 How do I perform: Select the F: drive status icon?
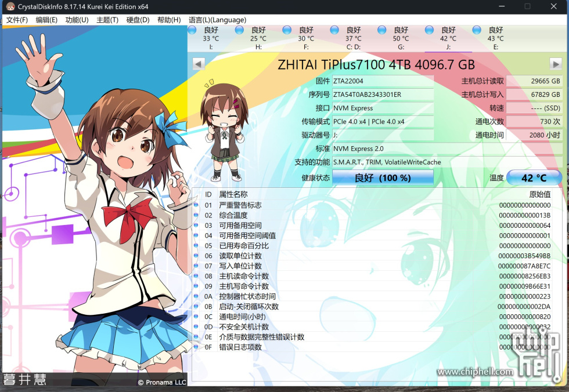(x=287, y=30)
